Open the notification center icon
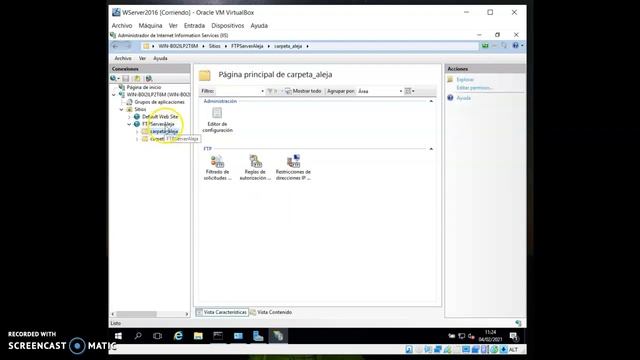Viewport: 640px width, 360px height. [x=513, y=336]
